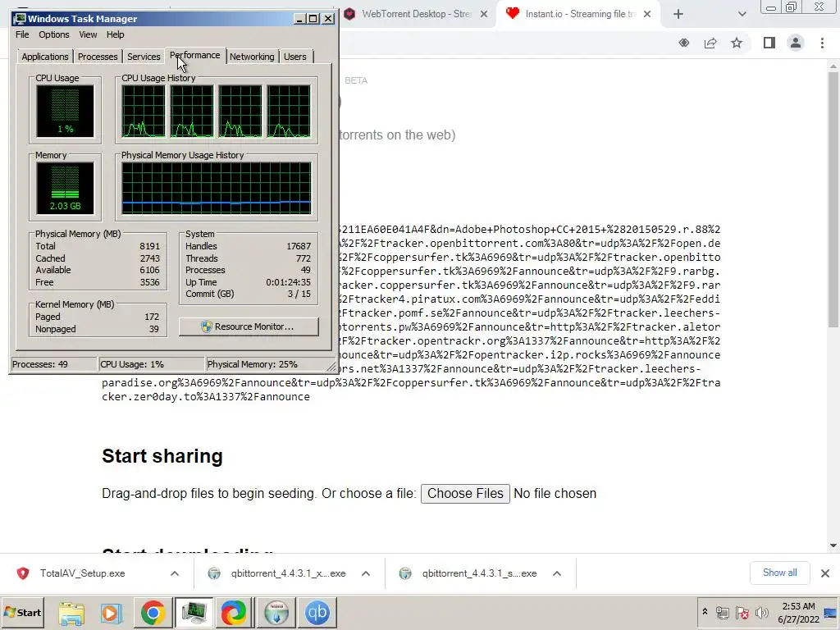The image size is (840, 630).
Task: Switch to the WebTorrent Desktop tab
Action: 416,14
